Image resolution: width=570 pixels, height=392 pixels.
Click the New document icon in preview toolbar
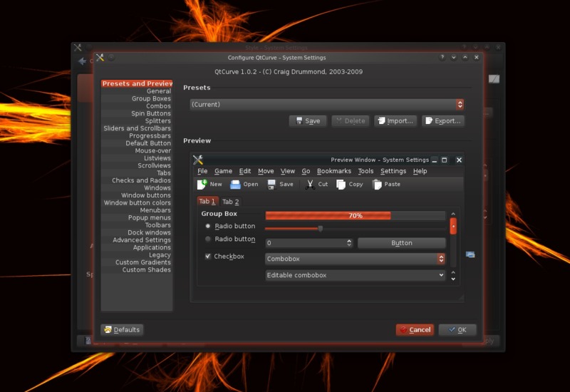pyautogui.click(x=202, y=185)
